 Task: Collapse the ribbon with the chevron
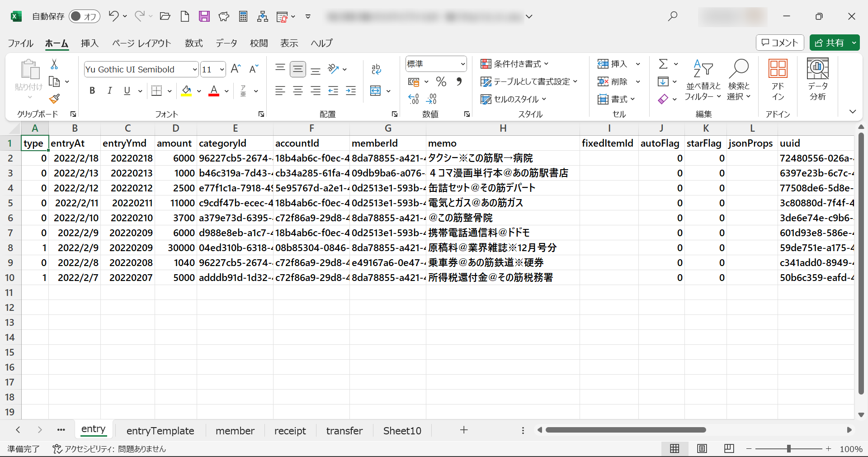tap(853, 111)
